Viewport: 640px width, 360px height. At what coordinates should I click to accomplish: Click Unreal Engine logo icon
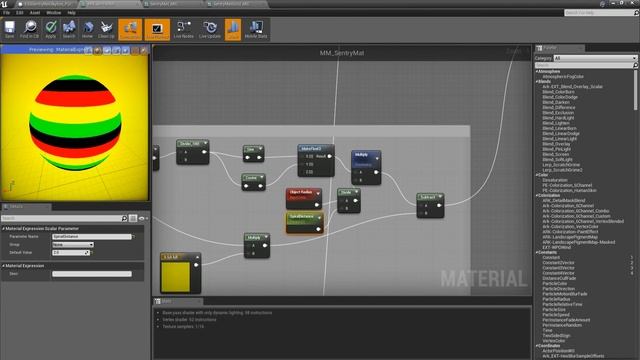[4, 4]
